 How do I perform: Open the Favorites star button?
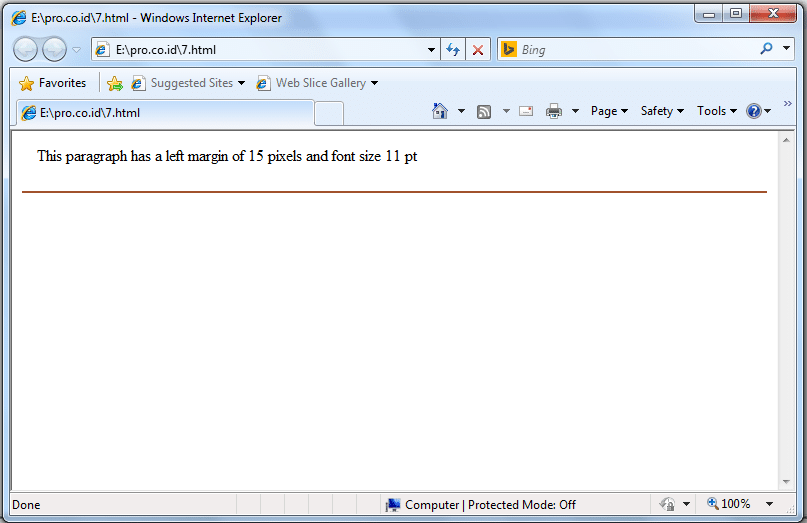coord(53,83)
